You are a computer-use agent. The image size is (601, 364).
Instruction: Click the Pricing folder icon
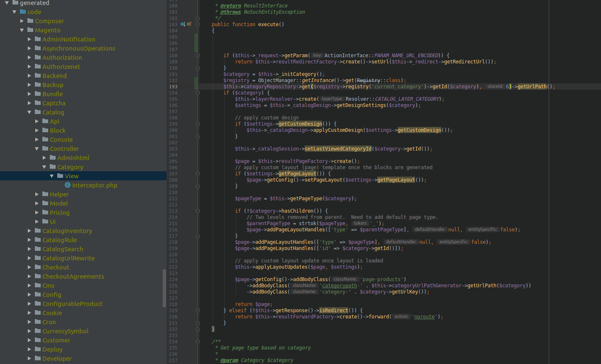point(45,212)
